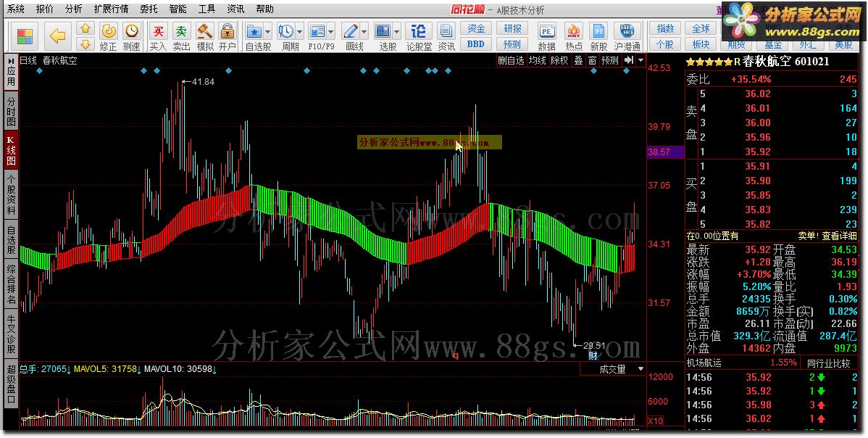The image size is (868, 438).
Task: Open the chart toolbar's small down-arrow menu
Action: click(x=641, y=60)
